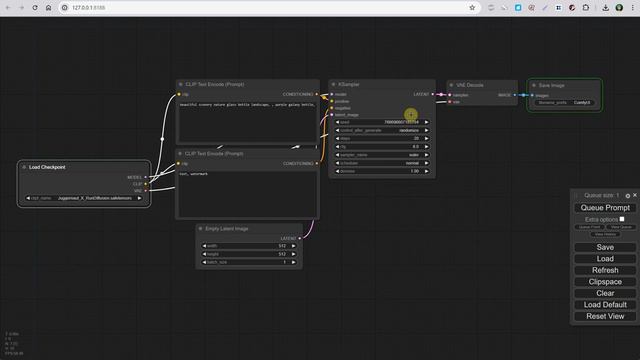
Task: Click the filename_prefix field in Save Image
Action: tap(564, 102)
